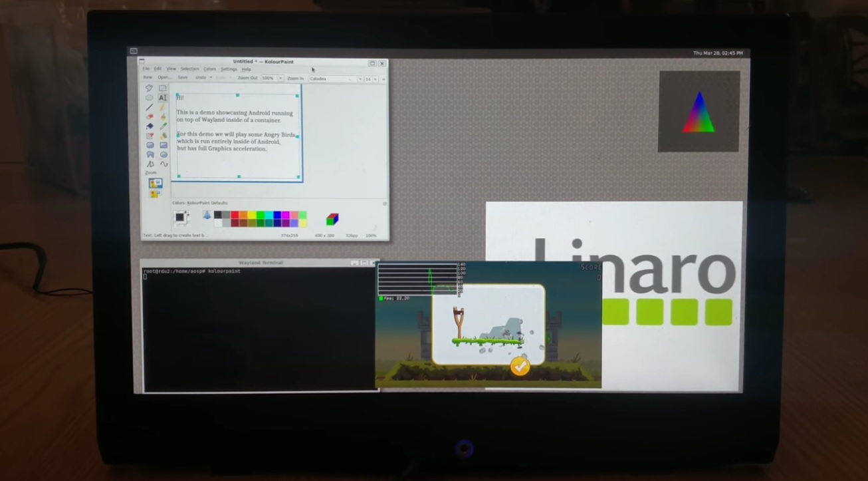The height and width of the screenshot is (481, 868).
Task: Open the View menu
Action: [171, 69]
